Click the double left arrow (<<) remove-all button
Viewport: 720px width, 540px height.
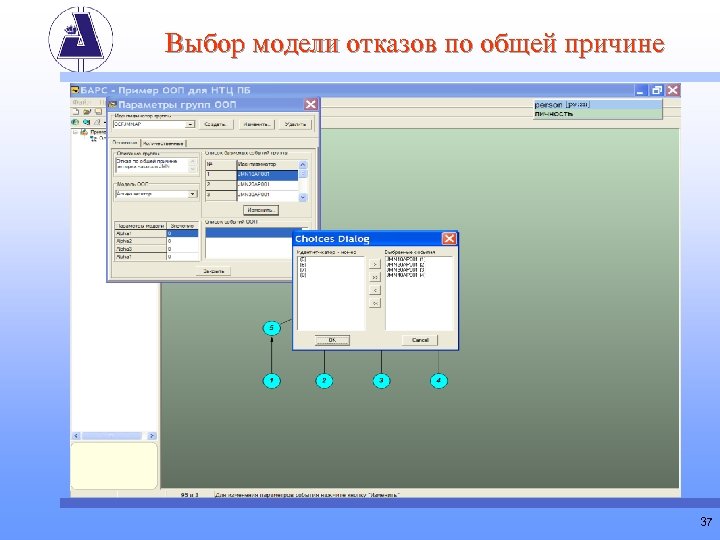[x=375, y=303]
